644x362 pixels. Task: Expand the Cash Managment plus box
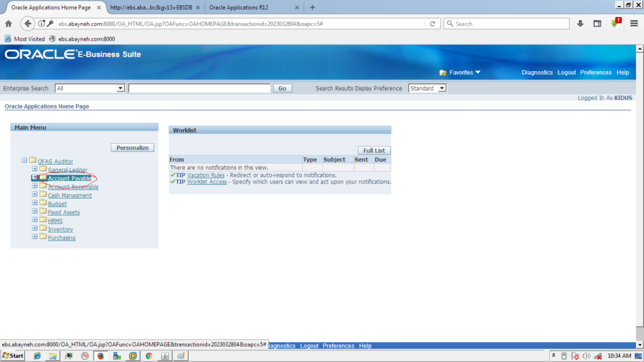35,194
